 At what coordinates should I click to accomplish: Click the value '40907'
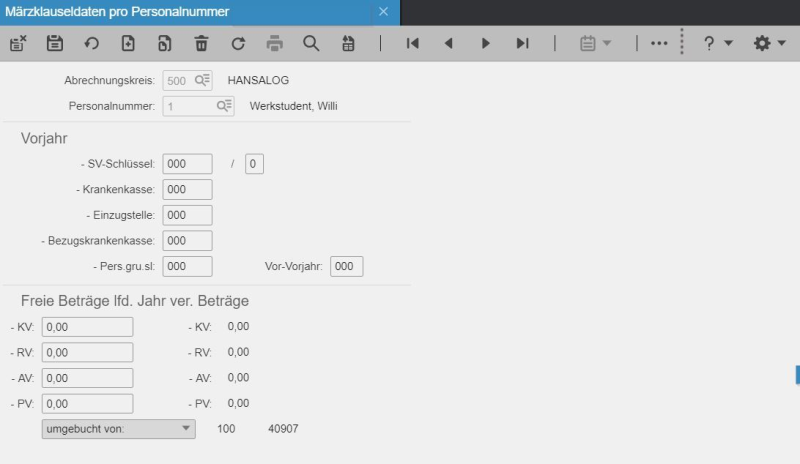point(283,429)
